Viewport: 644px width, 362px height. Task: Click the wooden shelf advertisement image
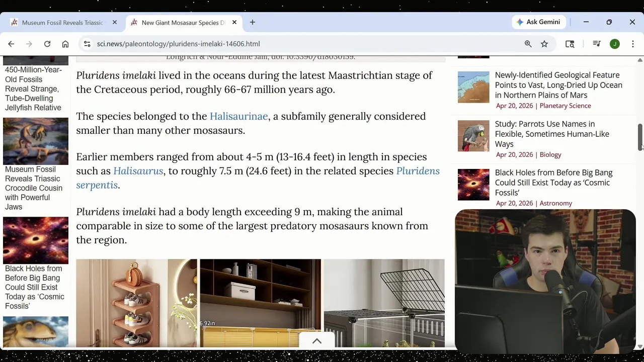coord(260,303)
